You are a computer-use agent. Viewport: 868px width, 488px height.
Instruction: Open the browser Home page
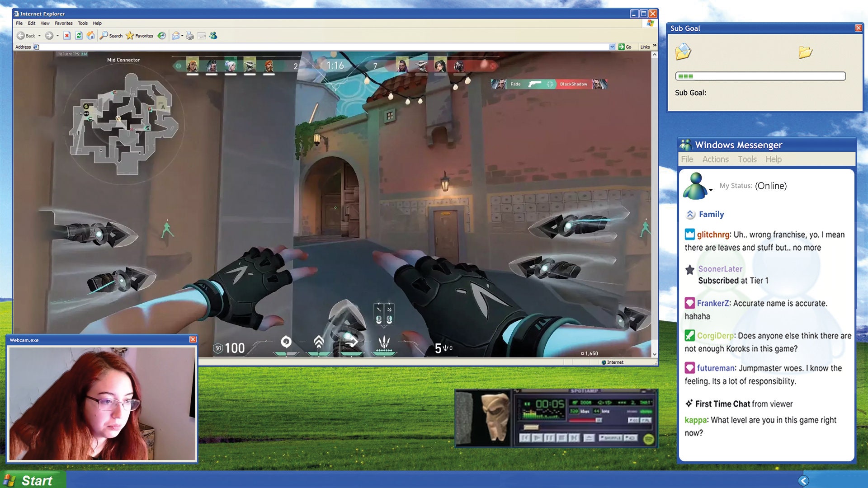[91, 35]
